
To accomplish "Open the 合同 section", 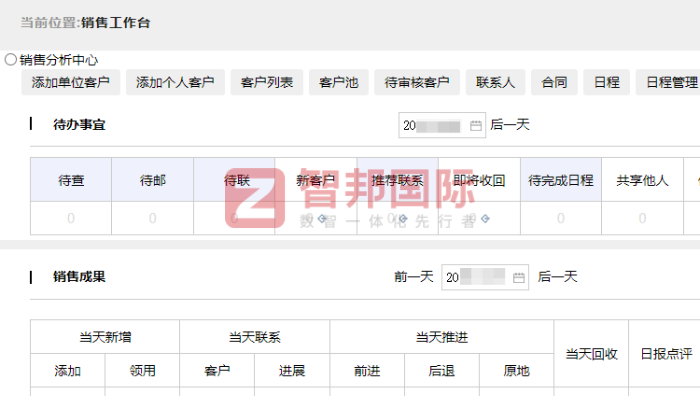I will (554, 82).
